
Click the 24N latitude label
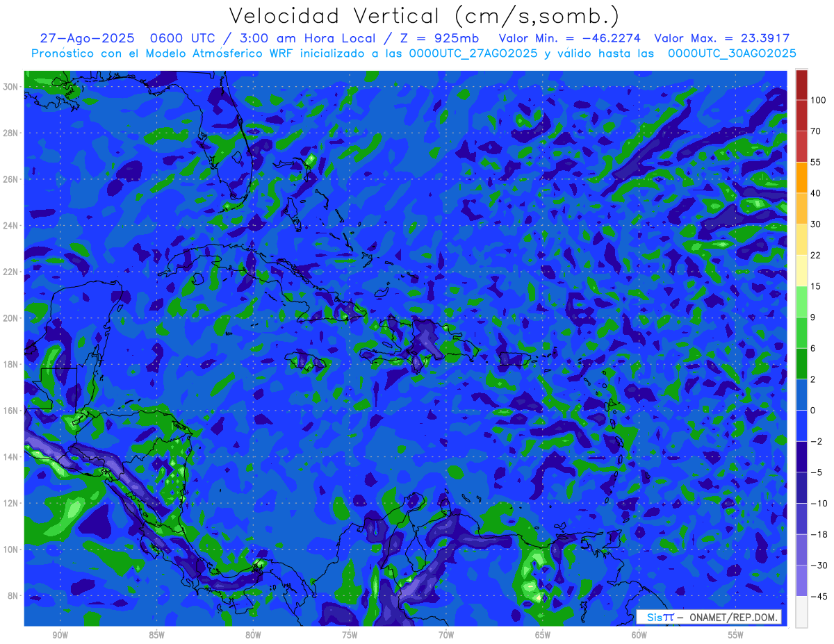pos(12,226)
